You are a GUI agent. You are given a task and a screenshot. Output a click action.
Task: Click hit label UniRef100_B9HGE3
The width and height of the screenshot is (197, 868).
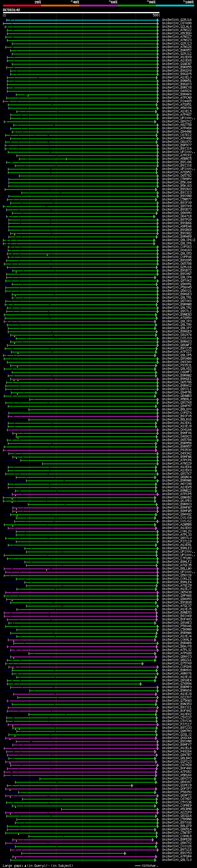(177, 294)
